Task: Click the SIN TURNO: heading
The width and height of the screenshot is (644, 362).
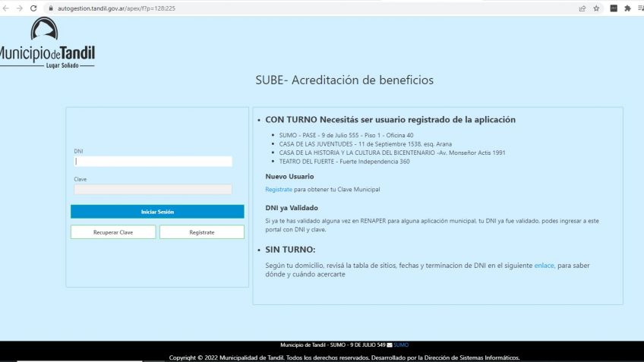Action: tap(290, 250)
